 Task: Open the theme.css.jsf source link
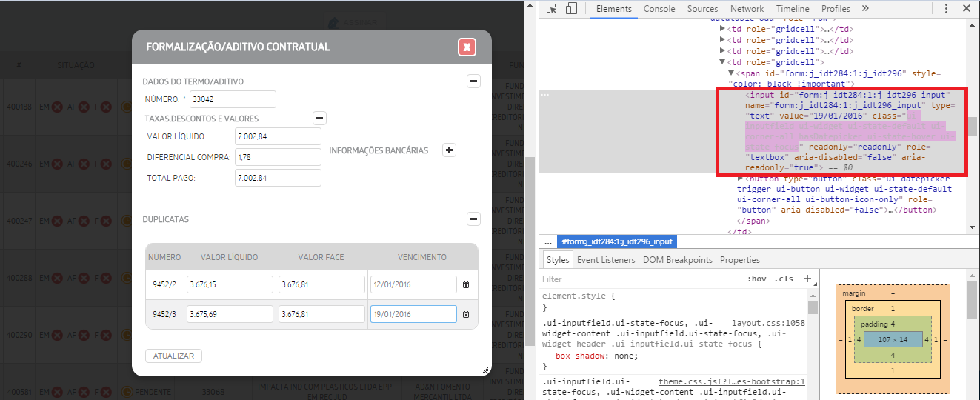[732, 381]
